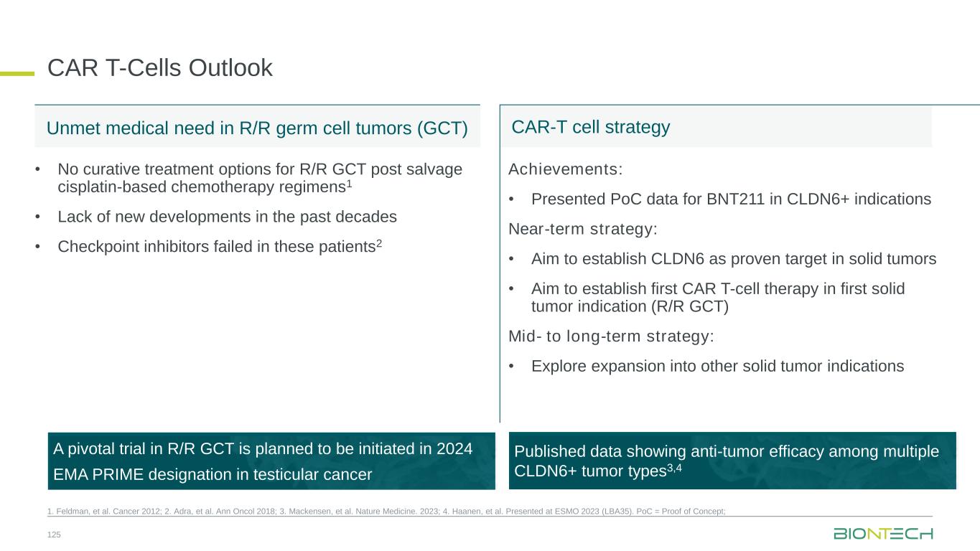Viewport: 980px width, 551px height.
Task: Click the Presented PoC data for BNT211 bullet
Action: pyautogui.click(x=731, y=199)
